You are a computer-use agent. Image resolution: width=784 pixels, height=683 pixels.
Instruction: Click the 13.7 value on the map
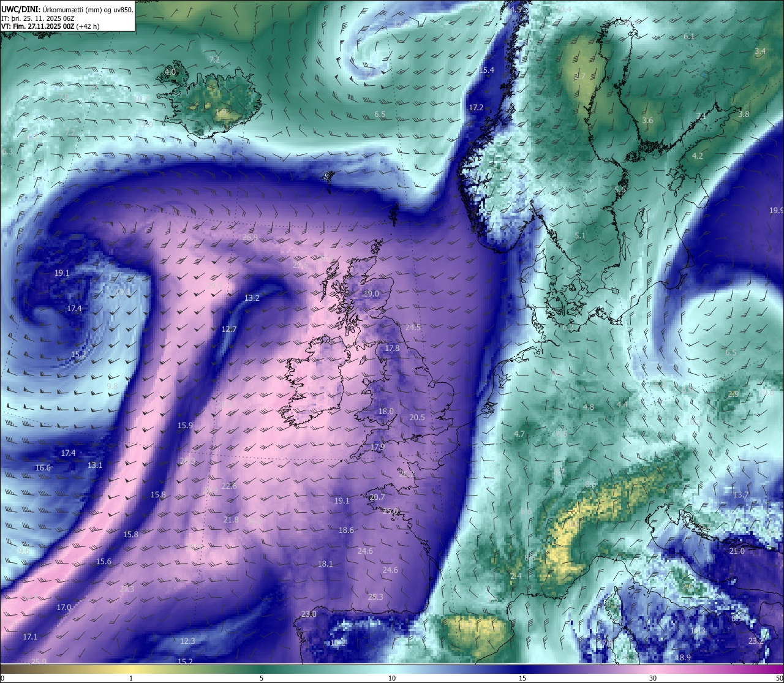point(741,495)
